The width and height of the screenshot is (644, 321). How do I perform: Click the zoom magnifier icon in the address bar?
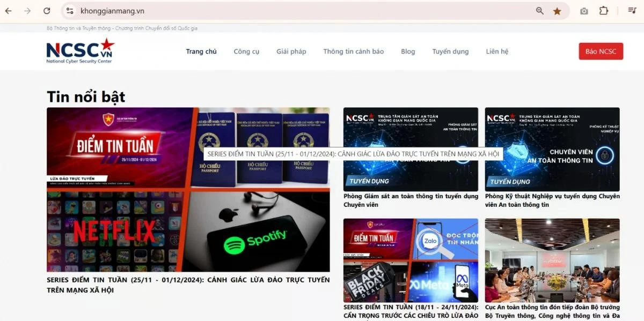[539, 11]
